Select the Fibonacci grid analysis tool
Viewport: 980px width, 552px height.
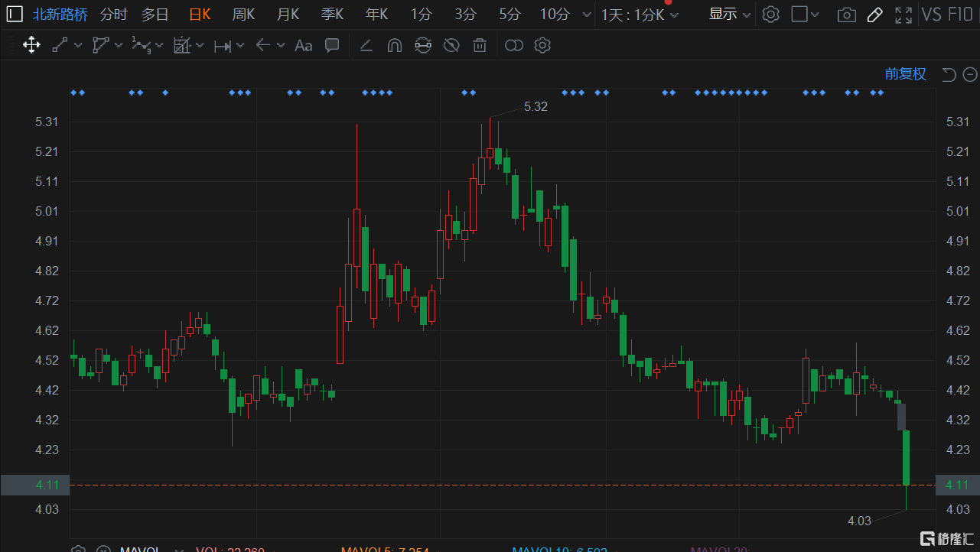(181, 45)
